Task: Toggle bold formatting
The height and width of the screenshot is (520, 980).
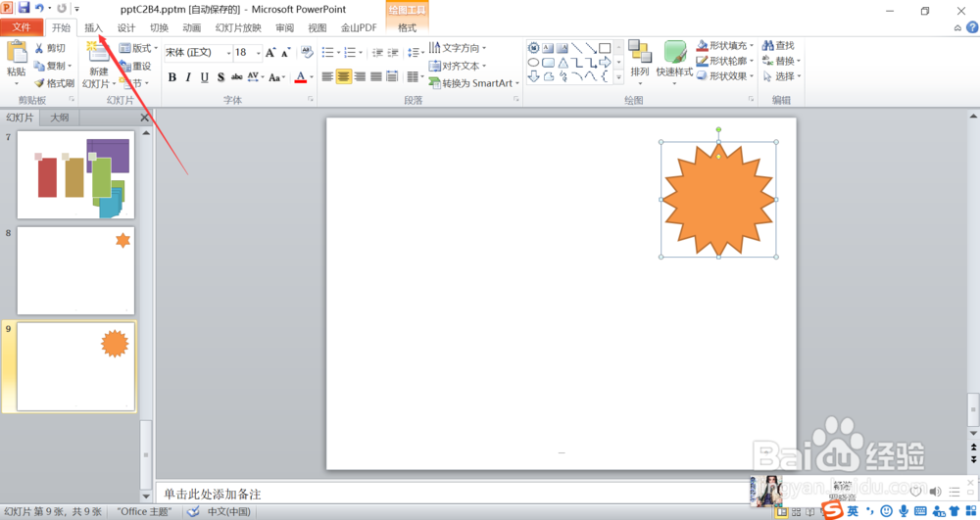Action: [x=171, y=76]
